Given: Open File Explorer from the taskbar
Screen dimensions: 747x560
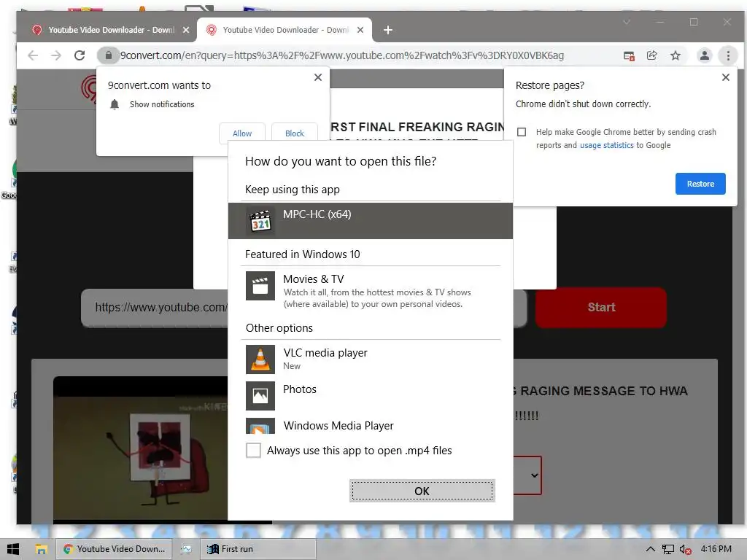Looking at the screenshot, I should [41, 549].
